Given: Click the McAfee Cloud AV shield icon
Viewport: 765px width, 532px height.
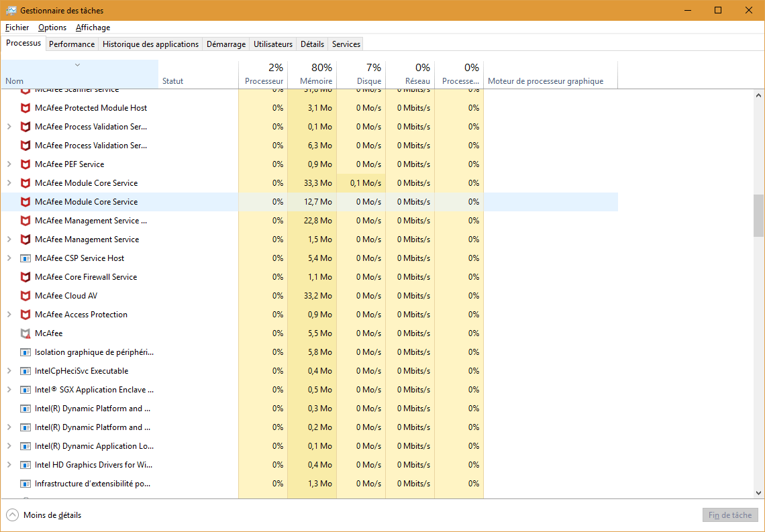Looking at the screenshot, I should coord(25,296).
